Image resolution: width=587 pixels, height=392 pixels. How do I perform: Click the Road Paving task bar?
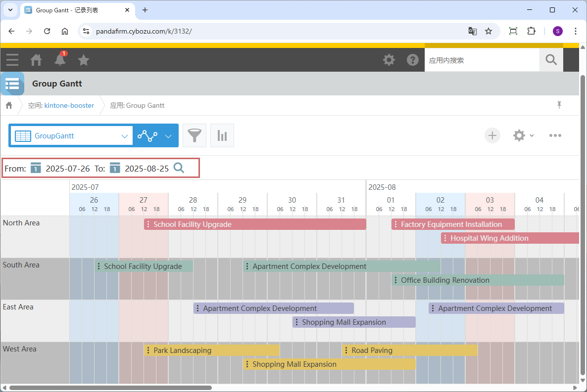coord(409,350)
